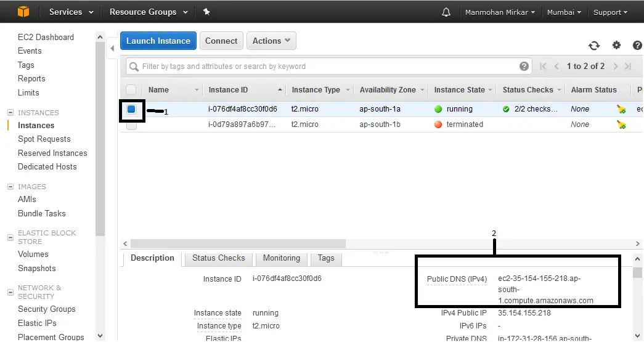This screenshot has width=644, height=342.
Task: Open Elastic IPs in sidebar
Action: tap(37, 323)
